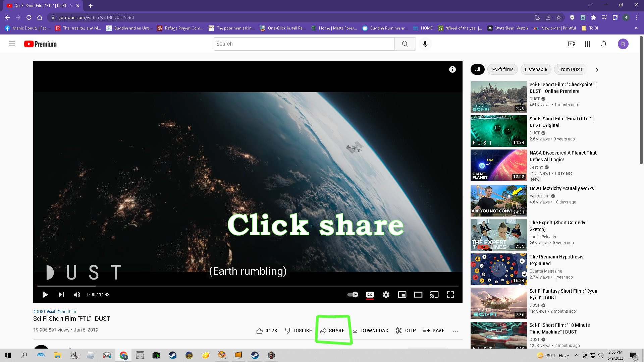Viewport: 644px width, 362px height.
Task: Open a new browser tab
Action: 91,5
